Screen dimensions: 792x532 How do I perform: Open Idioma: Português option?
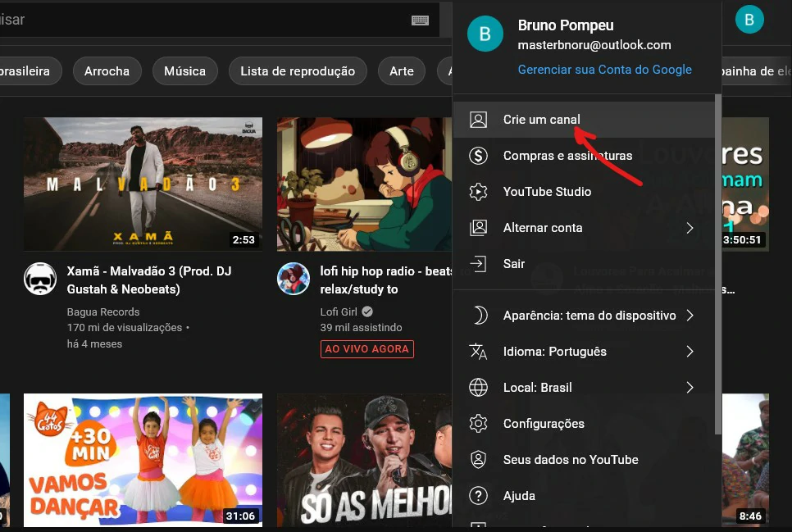pyautogui.click(x=584, y=351)
